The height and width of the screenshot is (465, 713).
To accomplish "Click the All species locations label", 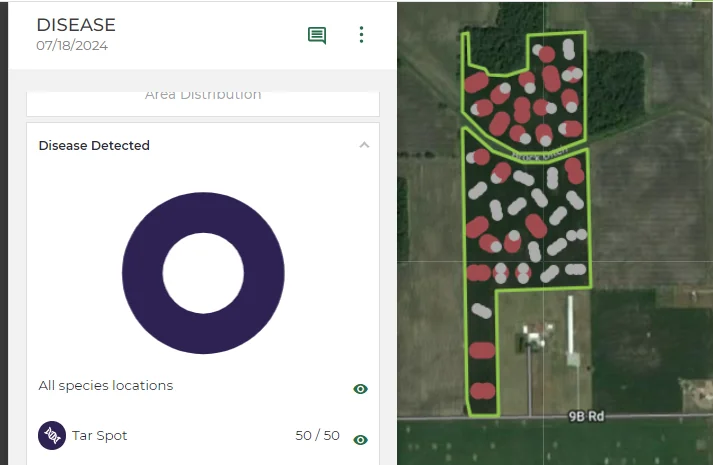I will pos(106,385).
